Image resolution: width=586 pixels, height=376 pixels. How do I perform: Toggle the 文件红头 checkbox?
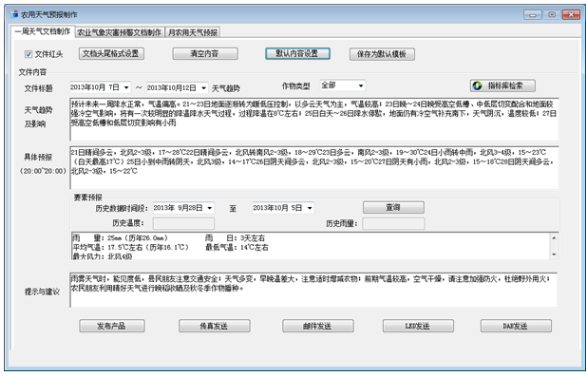click(28, 54)
